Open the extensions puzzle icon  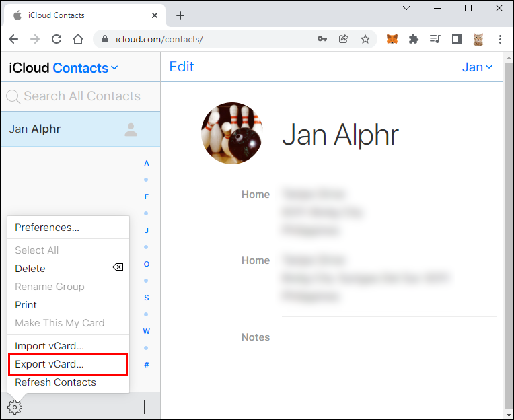click(x=414, y=39)
